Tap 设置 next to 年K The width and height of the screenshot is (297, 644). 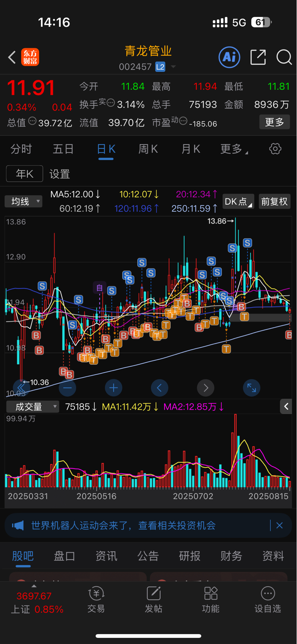click(x=59, y=174)
